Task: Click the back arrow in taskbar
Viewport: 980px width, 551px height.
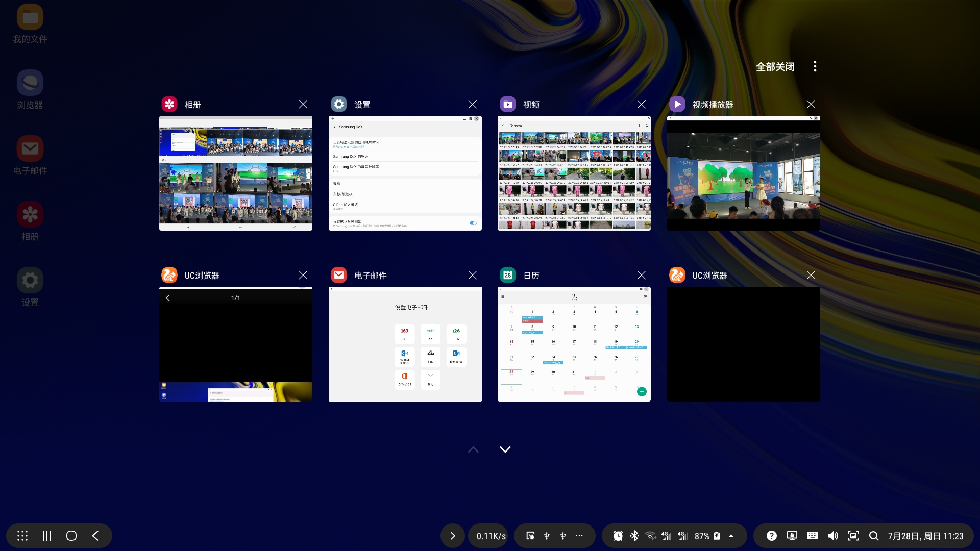Action: pos(95,536)
